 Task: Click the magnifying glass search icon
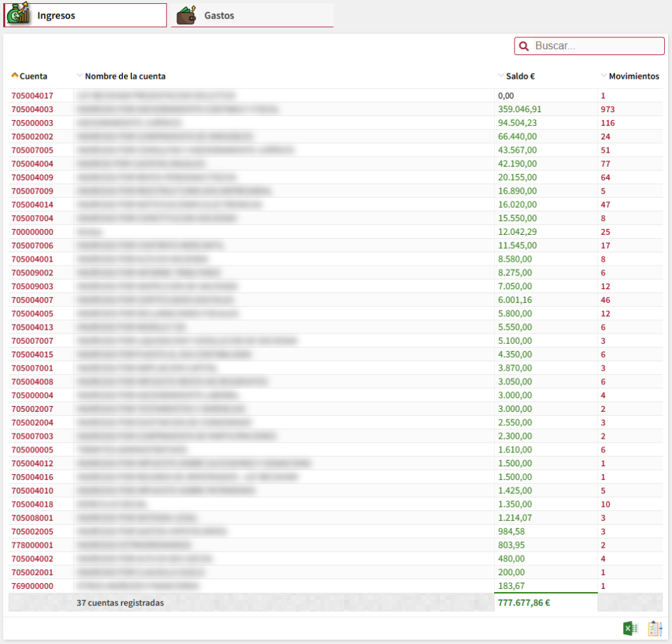[524, 46]
